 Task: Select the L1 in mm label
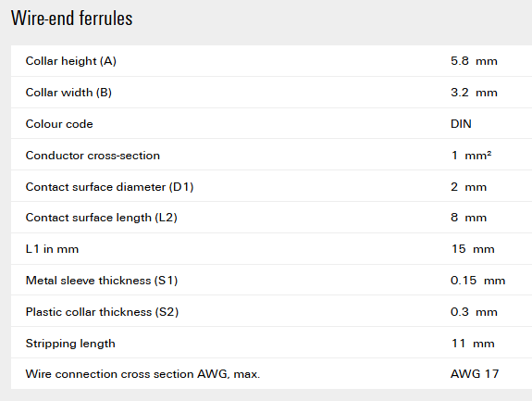coord(52,249)
